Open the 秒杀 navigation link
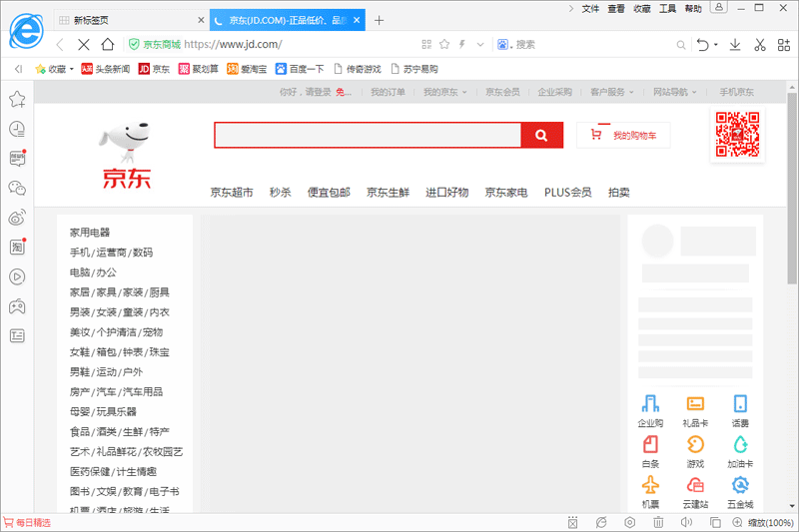Image resolution: width=799 pixels, height=532 pixels. [281, 193]
